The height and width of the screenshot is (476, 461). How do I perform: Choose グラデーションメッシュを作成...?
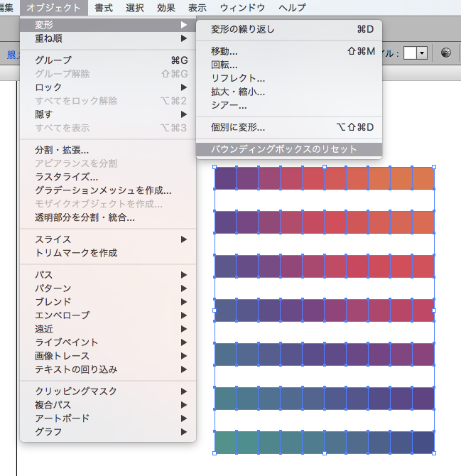tap(108, 190)
